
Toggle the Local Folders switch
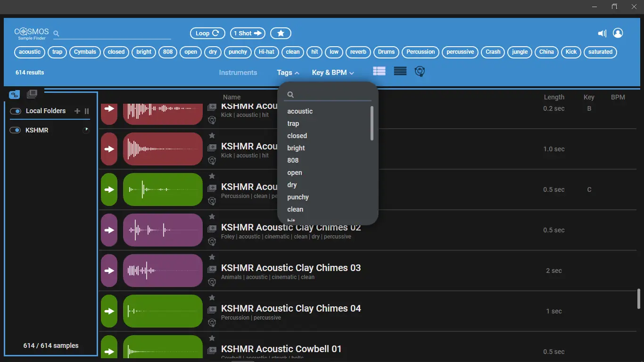point(16,111)
